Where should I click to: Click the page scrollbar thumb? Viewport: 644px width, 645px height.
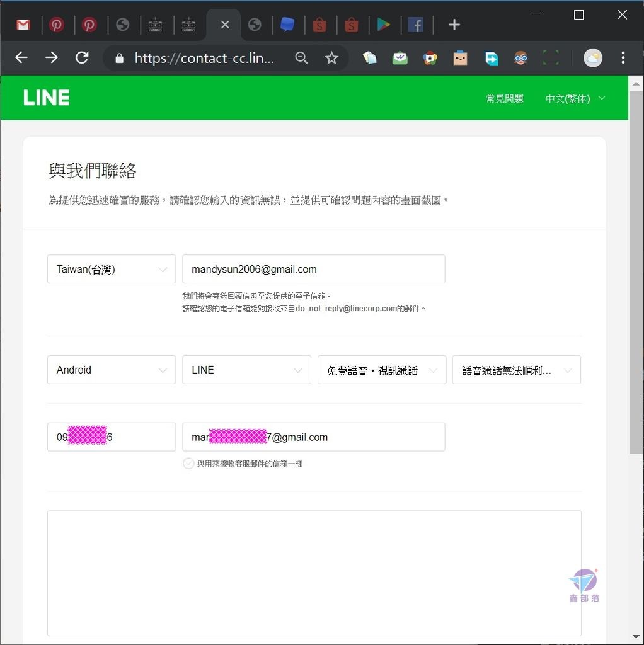636,271
